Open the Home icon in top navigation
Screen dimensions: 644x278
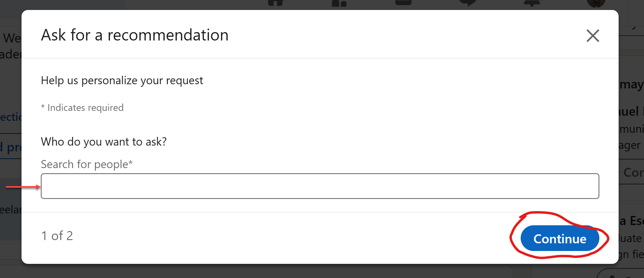[x=275, y=3]
